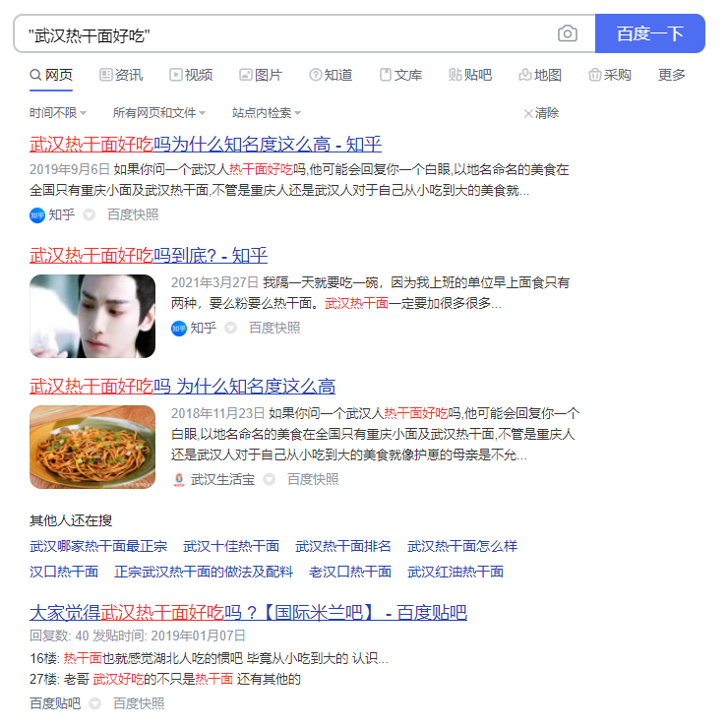Click the 百度一下 search button

point(650,33)
